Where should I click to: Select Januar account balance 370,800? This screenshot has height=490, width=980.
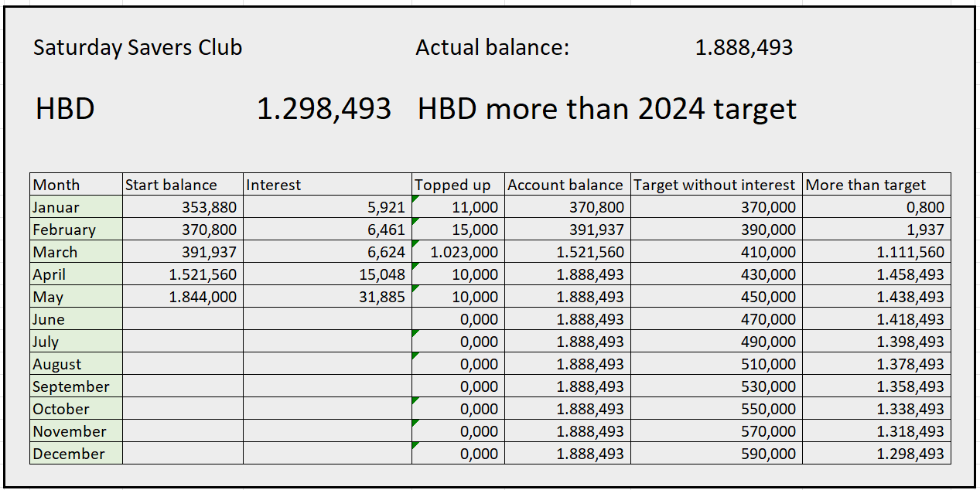[567, 206]
